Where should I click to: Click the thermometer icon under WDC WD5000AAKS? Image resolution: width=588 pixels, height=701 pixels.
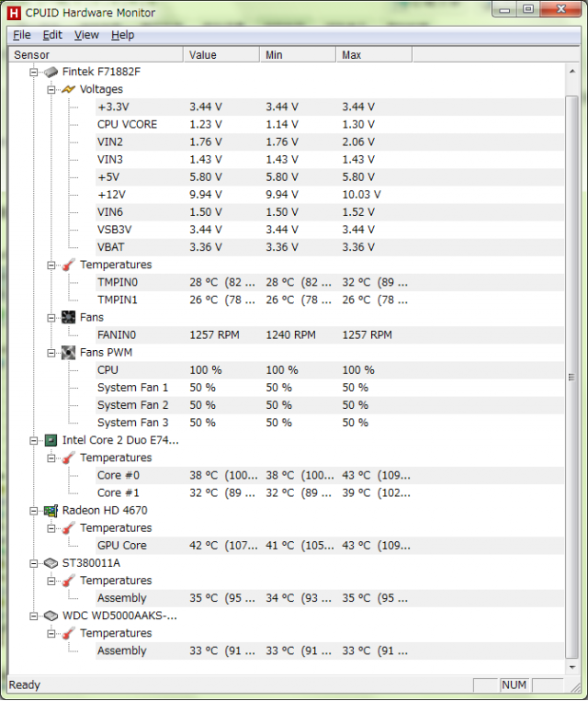[x=68, y=634]
